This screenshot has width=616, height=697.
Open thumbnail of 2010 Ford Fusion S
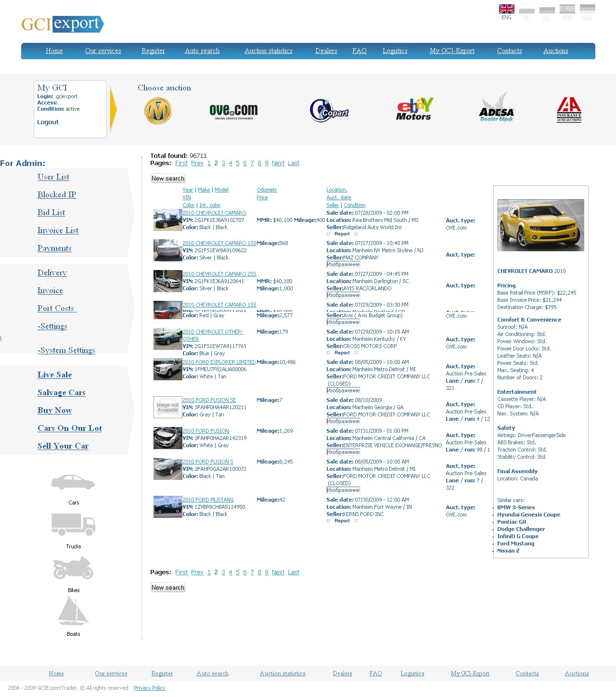coord(167,469)
